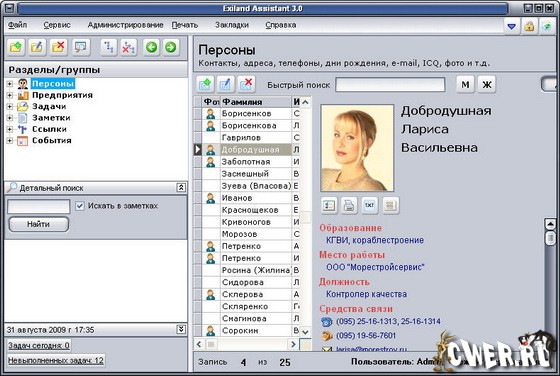Screen dimensions: 560x376
Task: Click the details panel scroll-up arrow
Action: [550, 224]
